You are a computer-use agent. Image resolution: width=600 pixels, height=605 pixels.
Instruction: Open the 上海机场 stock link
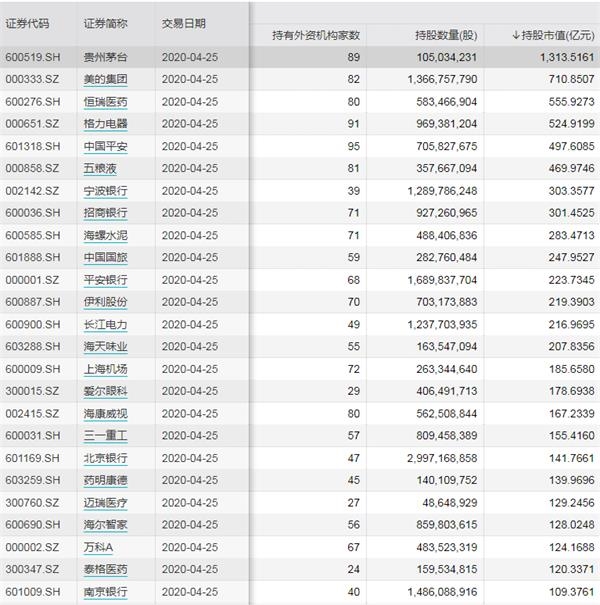pyautogui.click(x=105, y=369)
